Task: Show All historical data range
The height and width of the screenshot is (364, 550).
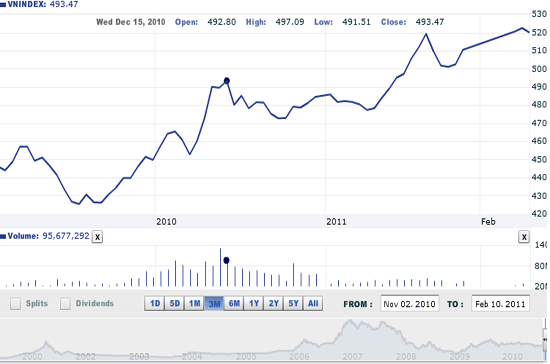Action: [313, 303]
